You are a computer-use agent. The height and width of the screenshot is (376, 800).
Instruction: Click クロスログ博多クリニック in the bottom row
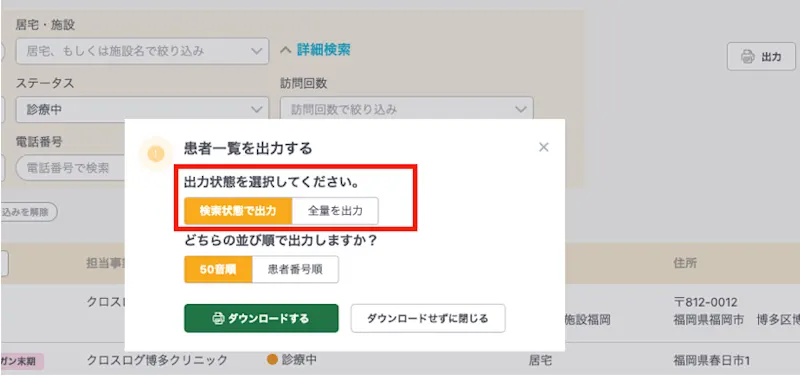[157, 360]
